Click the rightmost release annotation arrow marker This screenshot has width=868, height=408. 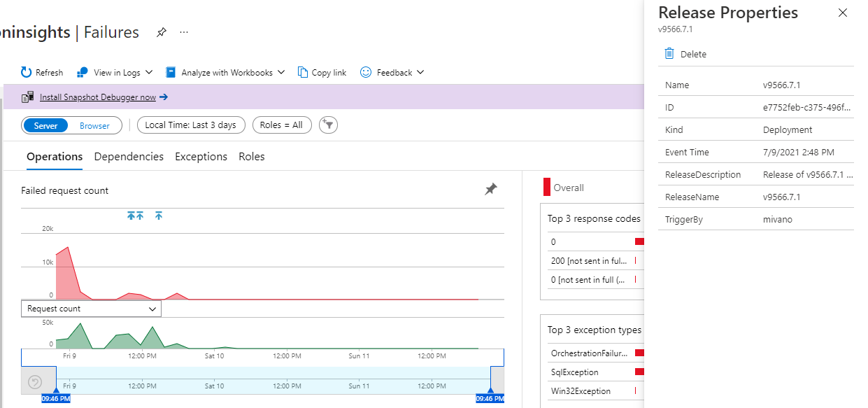point(159,216)
